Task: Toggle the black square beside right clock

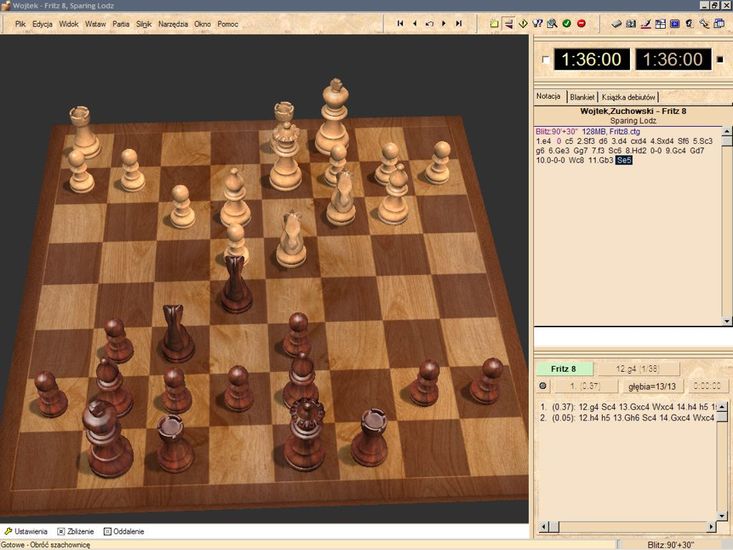Action: pyautogui.click(x=720, y=60)
